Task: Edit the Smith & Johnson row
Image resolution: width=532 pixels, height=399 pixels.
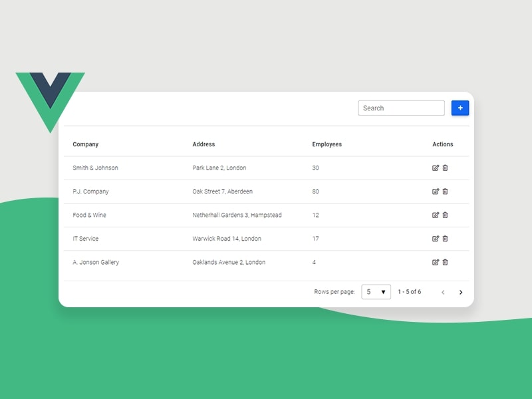Action: tap(436, 168)
